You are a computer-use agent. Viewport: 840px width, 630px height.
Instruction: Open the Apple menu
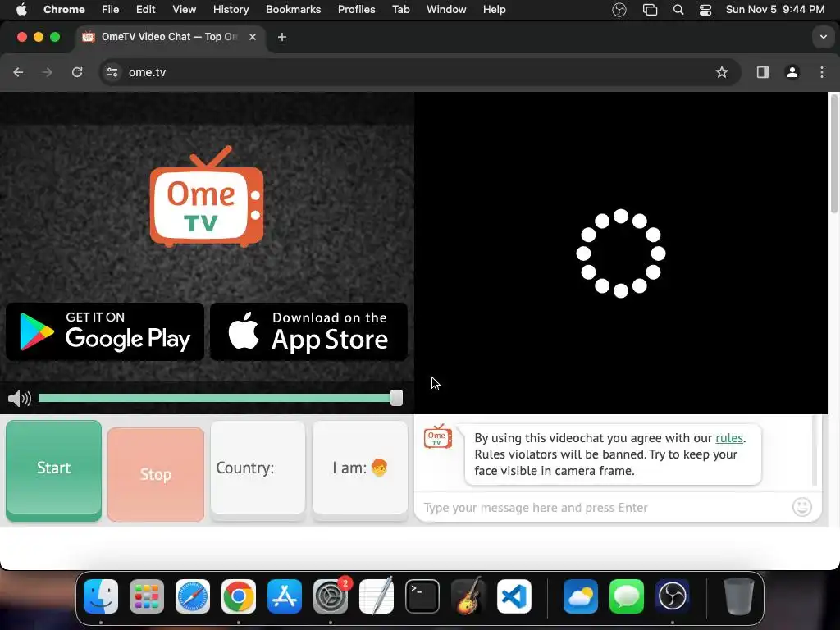[x=21, y=10]
